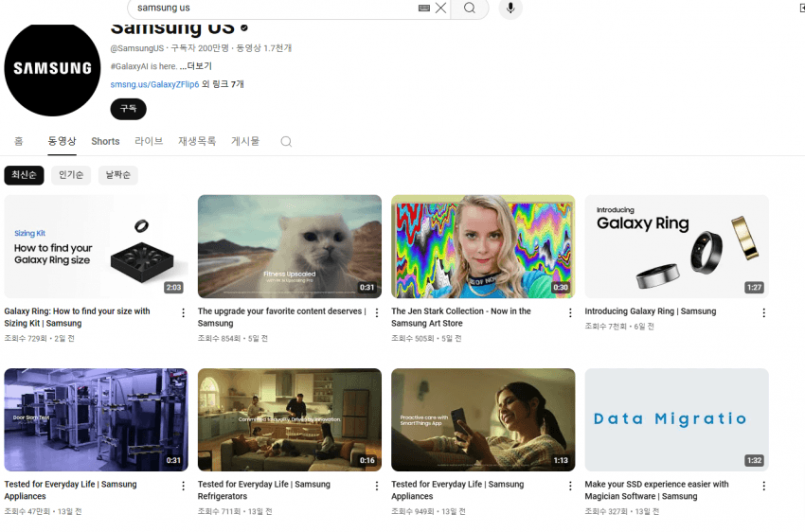Click the channel search magnifier icon
The width and height of the screenshot is (805, 532).
[286, 142]
